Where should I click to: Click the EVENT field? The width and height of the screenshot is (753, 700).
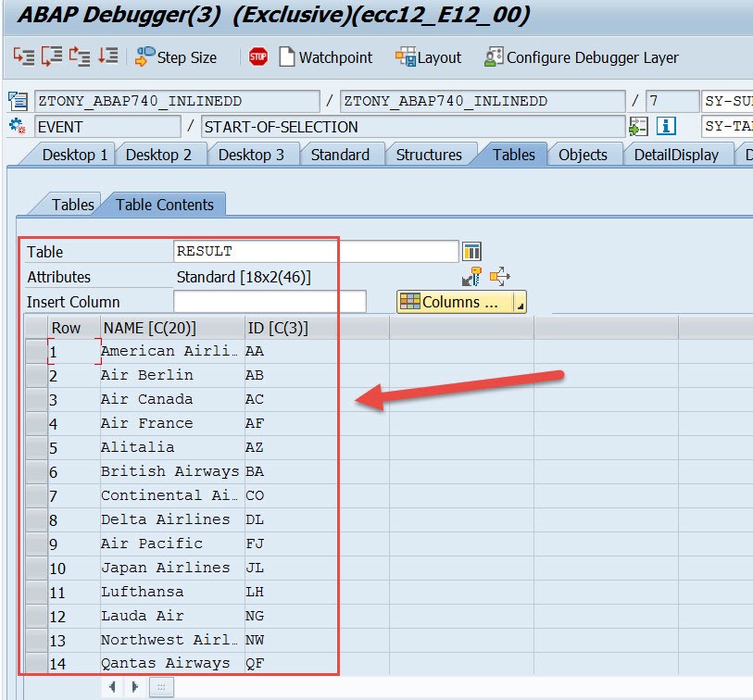pos(107,127)
